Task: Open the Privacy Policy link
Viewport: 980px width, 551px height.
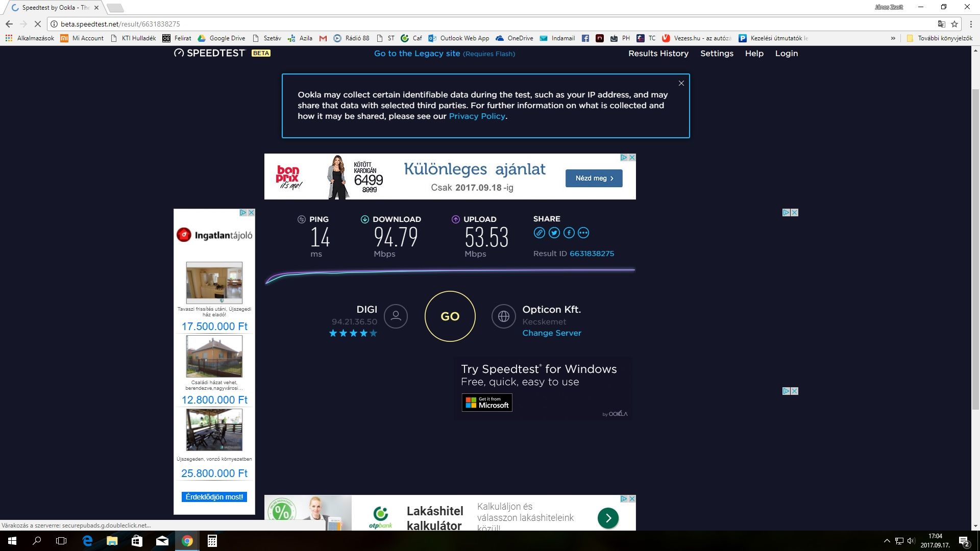Action: click(477, 116)
